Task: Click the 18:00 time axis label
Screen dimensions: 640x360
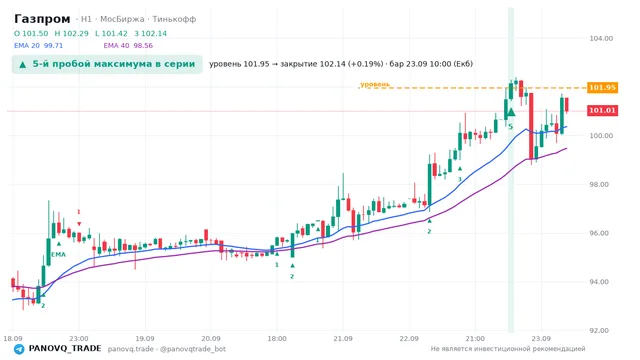Action: point(277,338)
